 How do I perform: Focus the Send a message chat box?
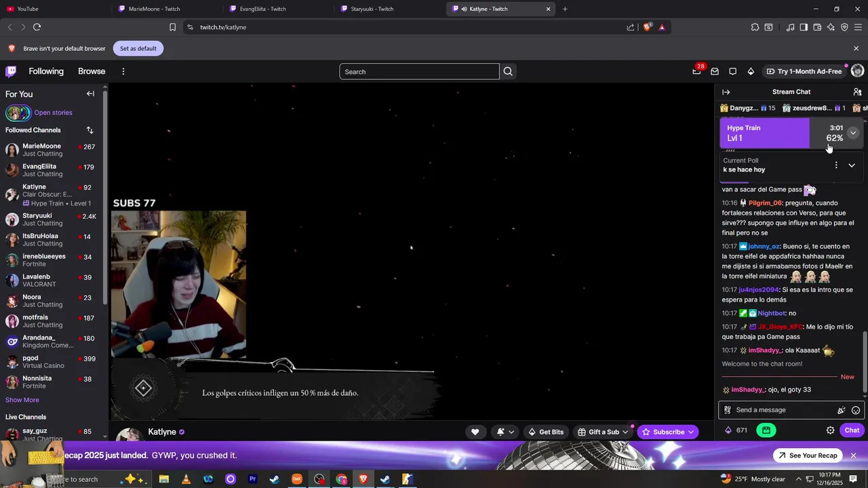pyautogui.click(x=791, y=410)
